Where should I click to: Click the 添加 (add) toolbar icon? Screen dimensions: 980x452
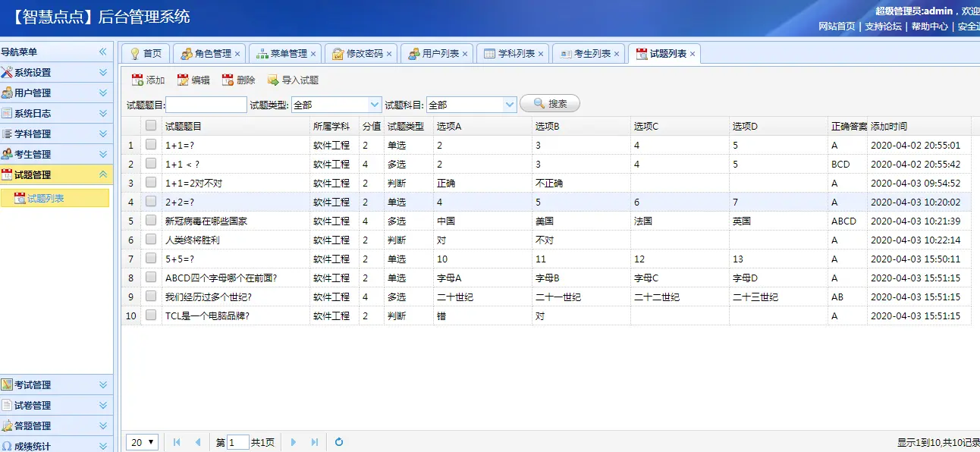tap(137, 80)
